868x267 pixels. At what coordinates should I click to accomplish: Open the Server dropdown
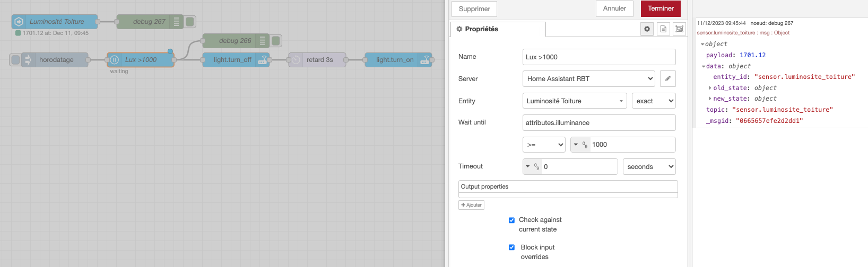point(588,79)
